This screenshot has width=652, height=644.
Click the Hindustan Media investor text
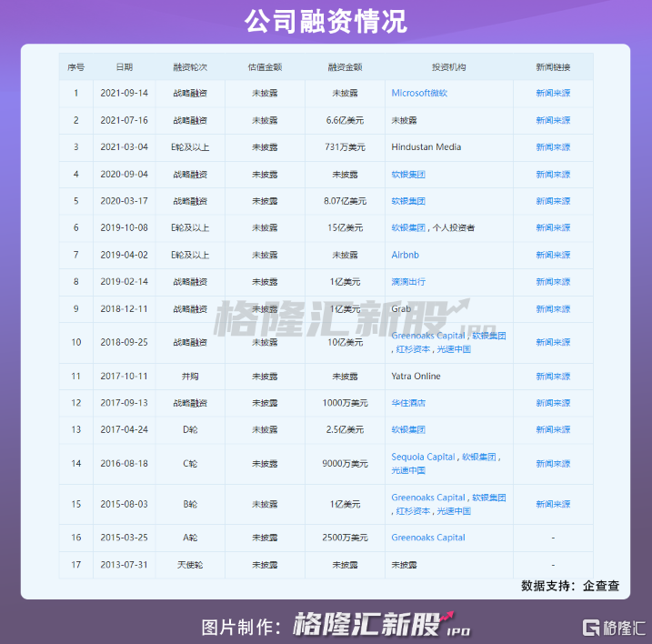pyautogui.click(x=426, y=147)
